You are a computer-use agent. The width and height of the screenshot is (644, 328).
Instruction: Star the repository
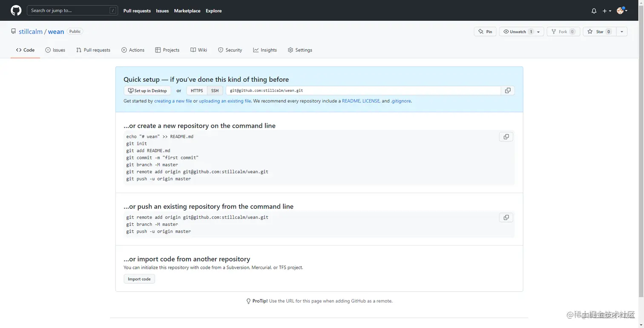click(x=599, y=31)
